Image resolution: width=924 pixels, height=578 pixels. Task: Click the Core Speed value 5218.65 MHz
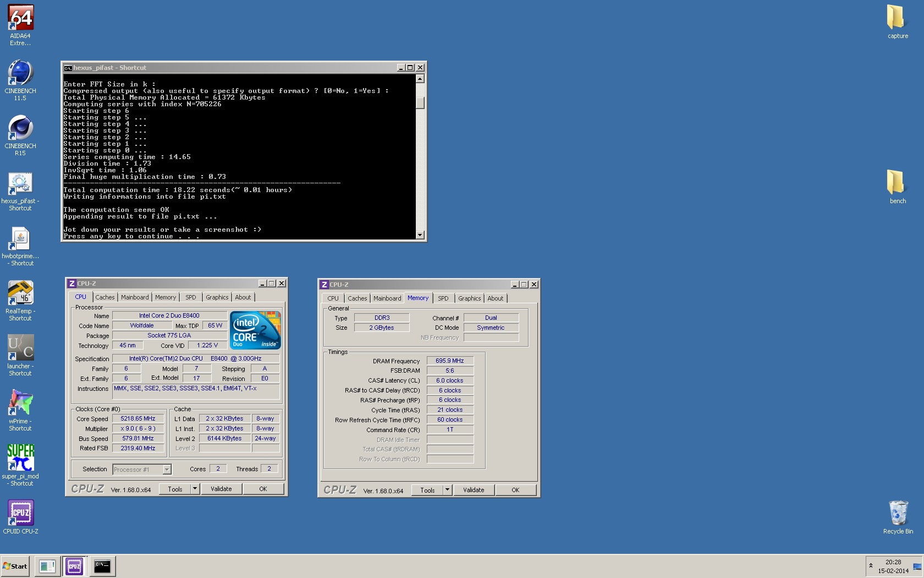click(x=138, y=419)
